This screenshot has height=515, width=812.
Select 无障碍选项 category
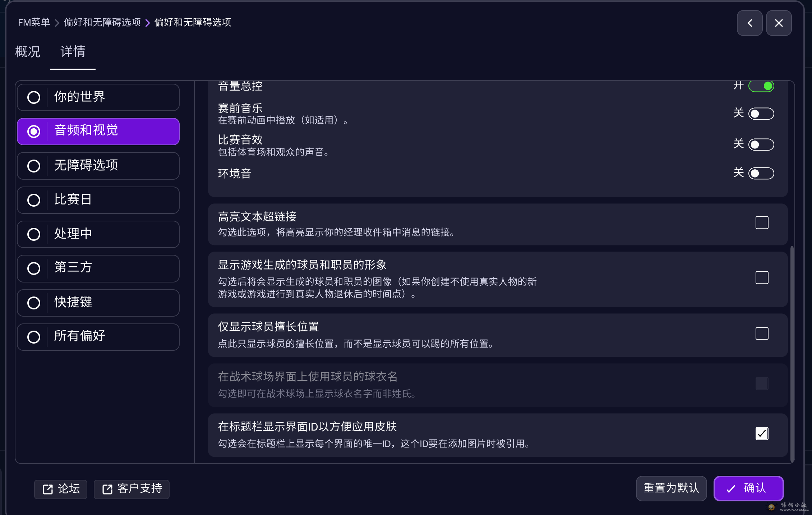click(x=98, y=166)
